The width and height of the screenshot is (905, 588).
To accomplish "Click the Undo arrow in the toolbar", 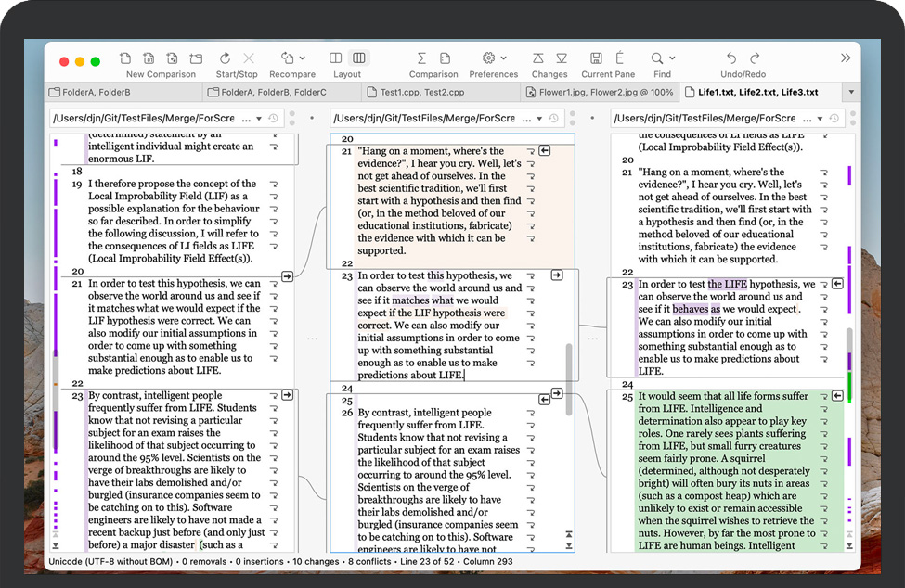I will pyautogui.click(x=731, y=58).
